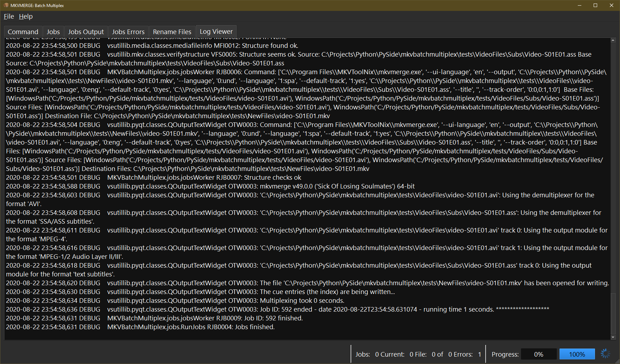Minimize the MKVMERGE window

[x=580, y=5]
